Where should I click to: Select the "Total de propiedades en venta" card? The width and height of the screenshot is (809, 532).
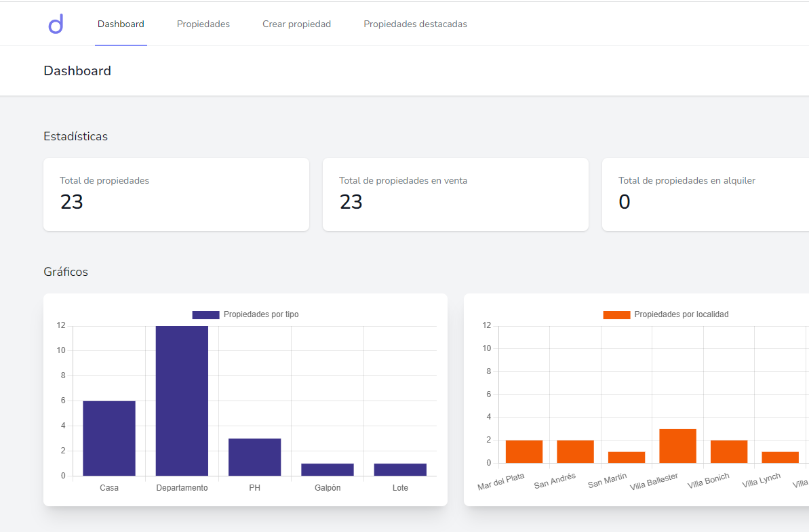pyautogui.click(x=455, y=195)
